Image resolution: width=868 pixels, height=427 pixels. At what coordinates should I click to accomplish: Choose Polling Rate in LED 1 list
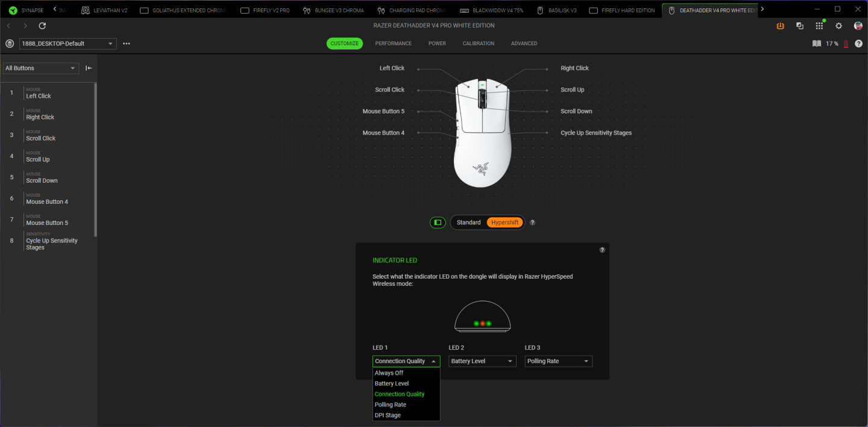click(406, 405)
